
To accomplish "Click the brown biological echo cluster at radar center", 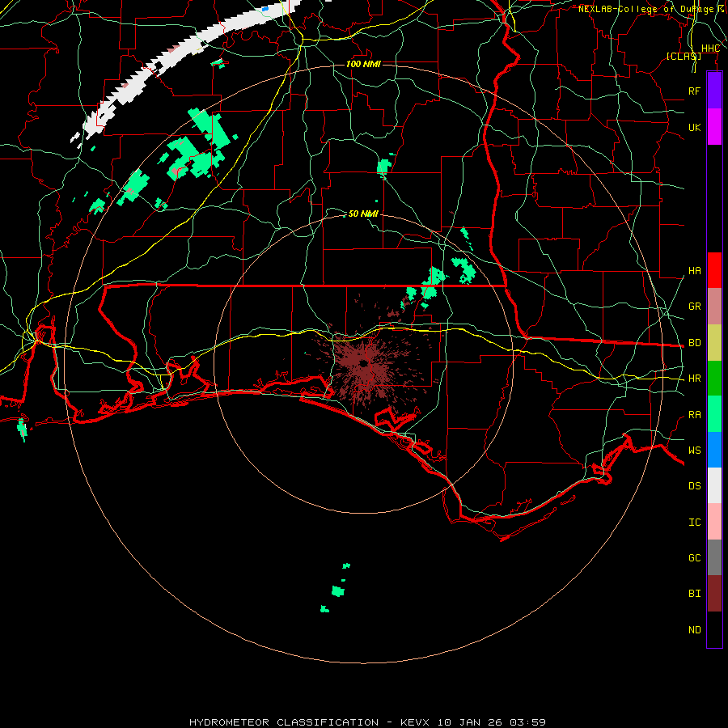I will pyautogui.click(x=365, y=365).
